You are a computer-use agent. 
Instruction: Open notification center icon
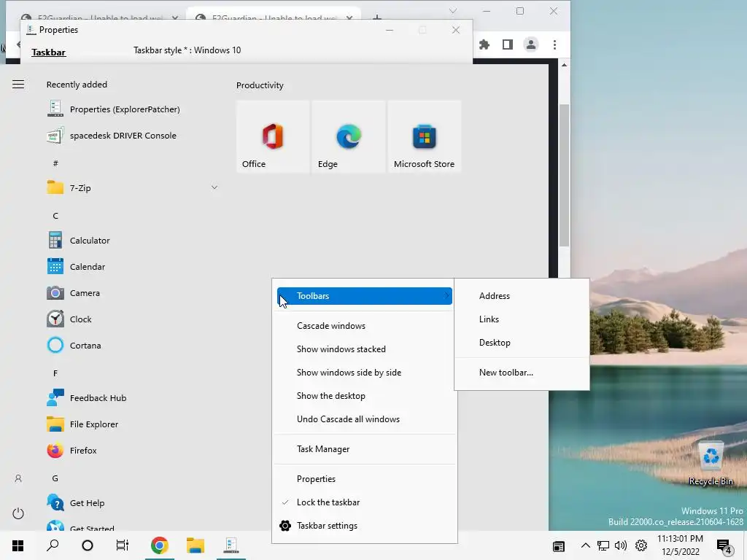[724, 546]
